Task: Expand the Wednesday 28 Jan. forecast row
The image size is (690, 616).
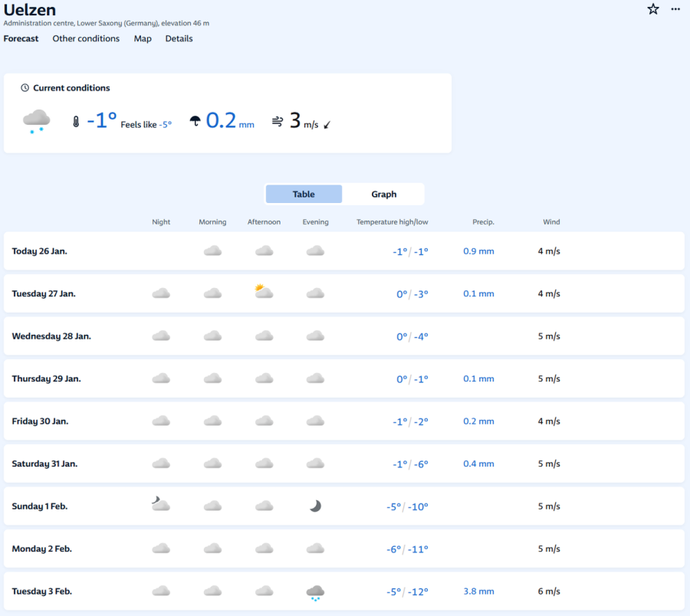Action: 343,336
